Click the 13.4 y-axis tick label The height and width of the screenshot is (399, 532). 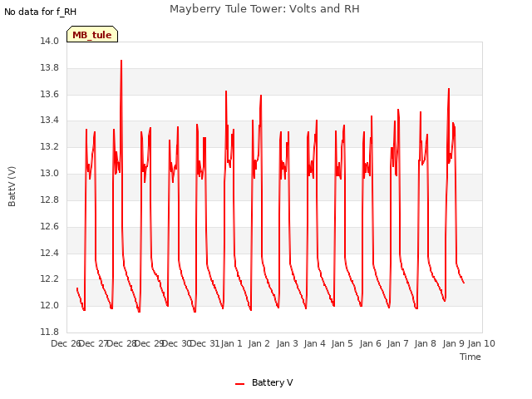coord(50,121)
